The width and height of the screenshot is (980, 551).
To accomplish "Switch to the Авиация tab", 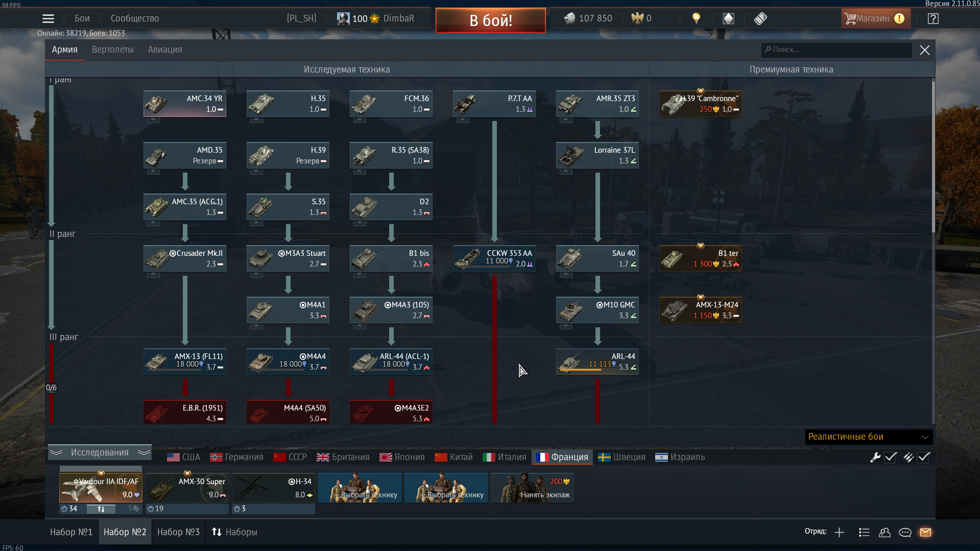I will pyautogui.click(x=165, y=50).
